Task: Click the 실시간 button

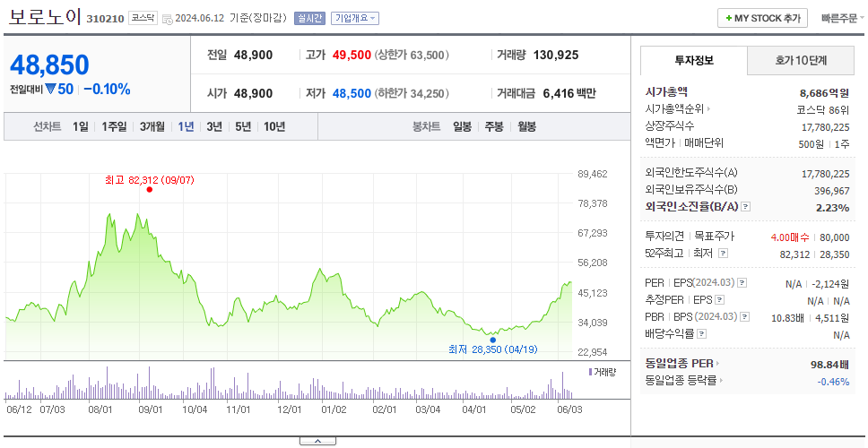Action: [310, 18]
